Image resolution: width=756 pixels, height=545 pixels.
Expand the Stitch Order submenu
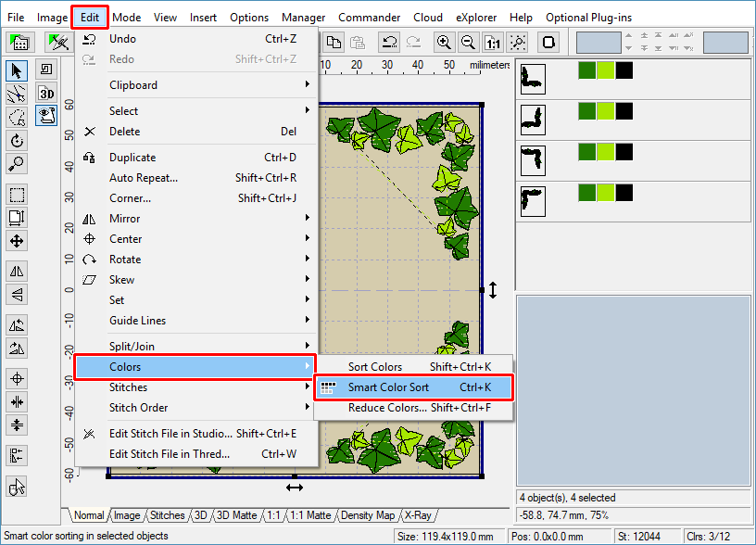(x=196, y=408)
